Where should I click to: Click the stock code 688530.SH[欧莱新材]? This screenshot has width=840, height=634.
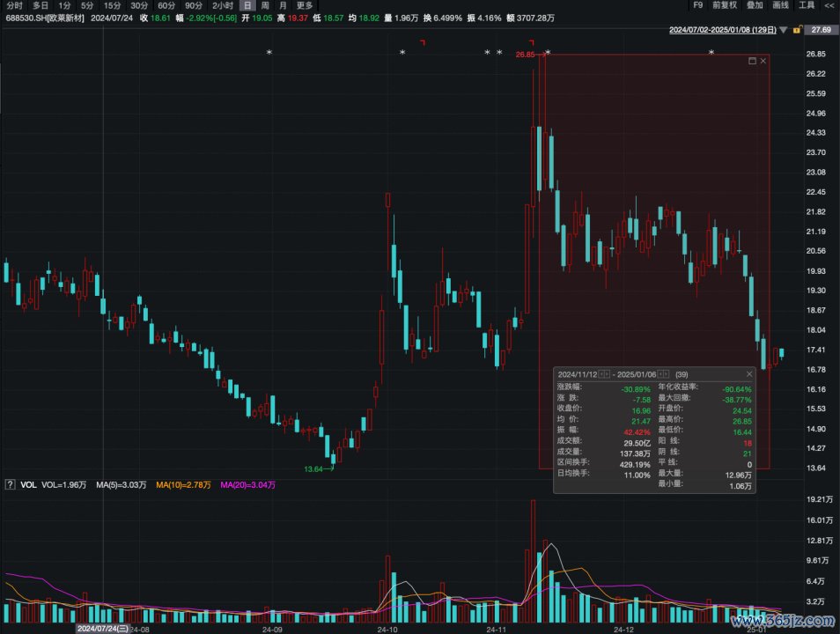pos(45,18)
